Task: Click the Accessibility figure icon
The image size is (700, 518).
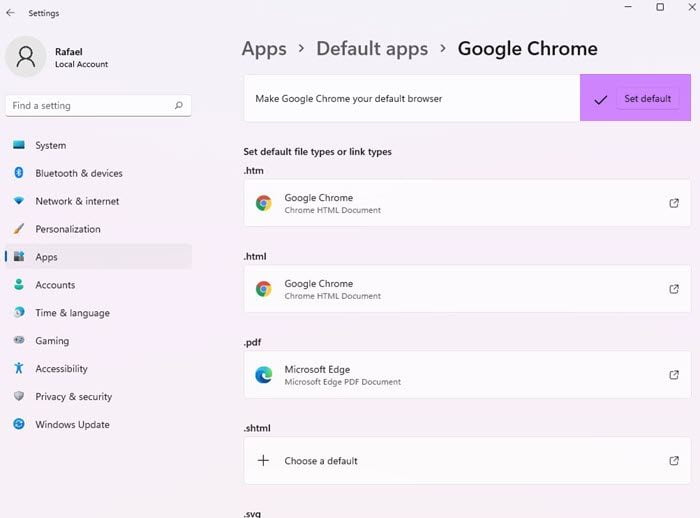Action: point(19,368)
